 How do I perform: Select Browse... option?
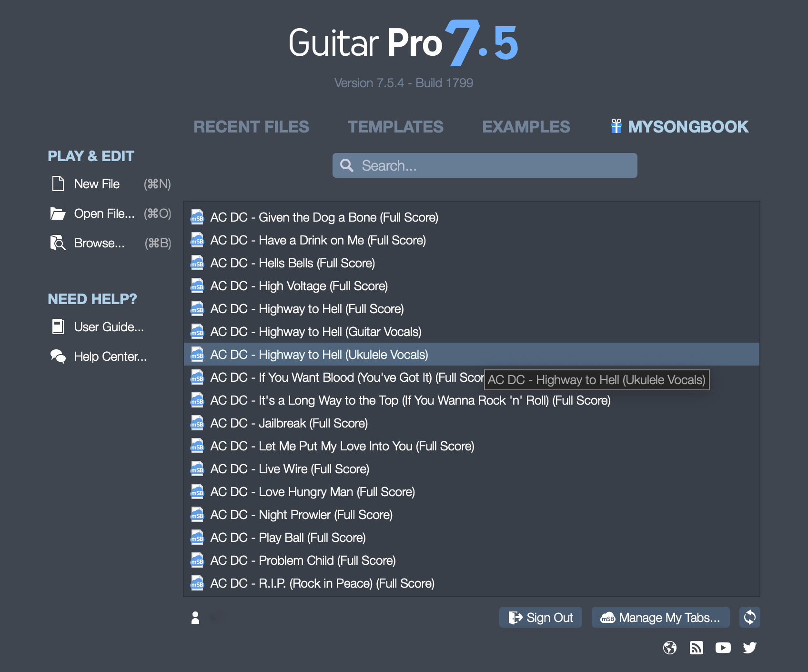click(100, 243)
